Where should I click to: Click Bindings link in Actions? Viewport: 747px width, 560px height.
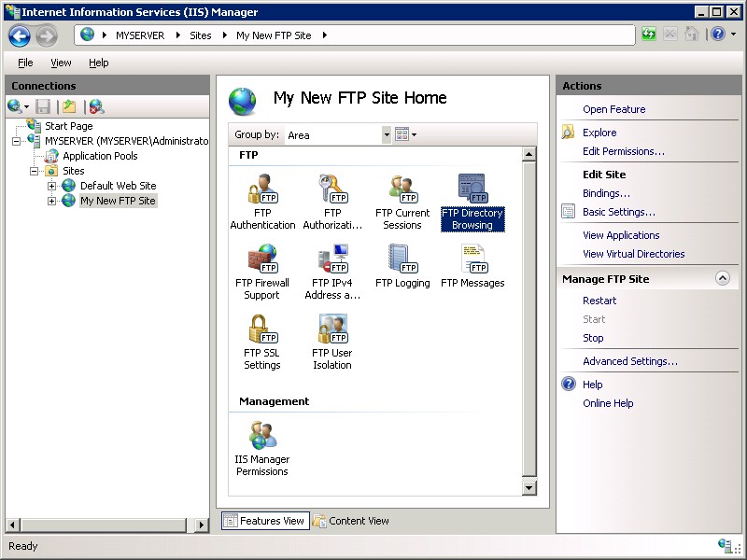pyautogui.click(x=606, y=193)
